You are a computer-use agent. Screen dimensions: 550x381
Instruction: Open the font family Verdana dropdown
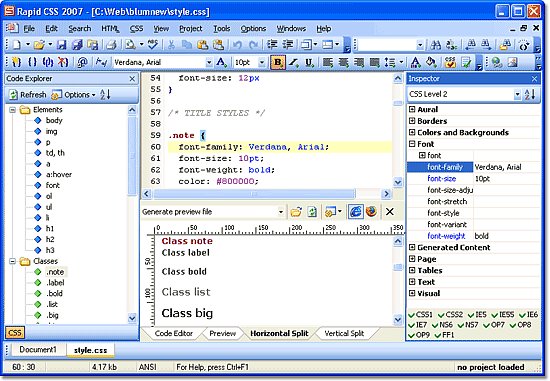(x=209, y=62)
